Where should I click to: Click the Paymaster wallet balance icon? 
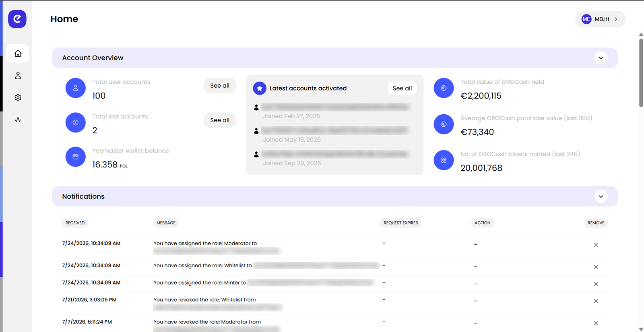click(x=76, y=157)
